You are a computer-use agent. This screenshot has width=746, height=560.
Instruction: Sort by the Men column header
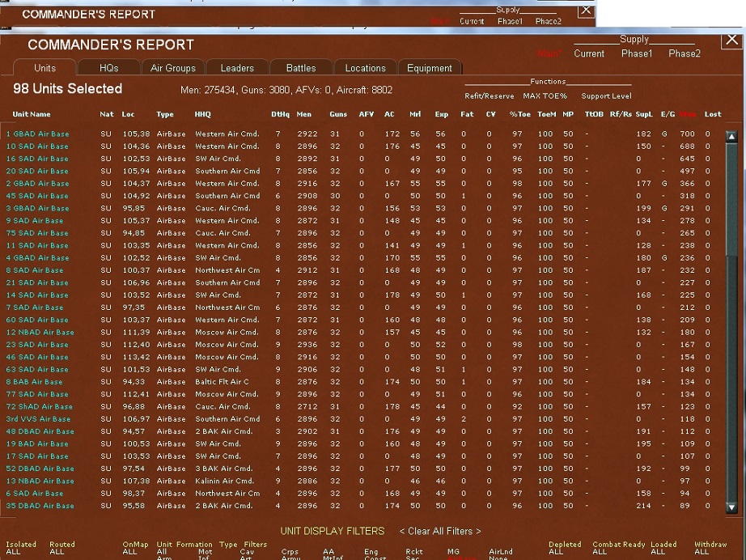pos(304,114)
